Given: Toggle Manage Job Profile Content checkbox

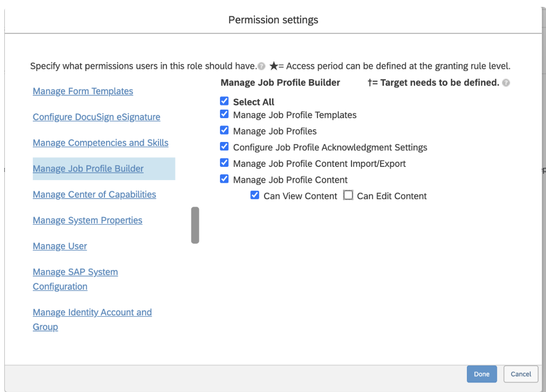Looking at the screenshot, I should click(224, 179).
